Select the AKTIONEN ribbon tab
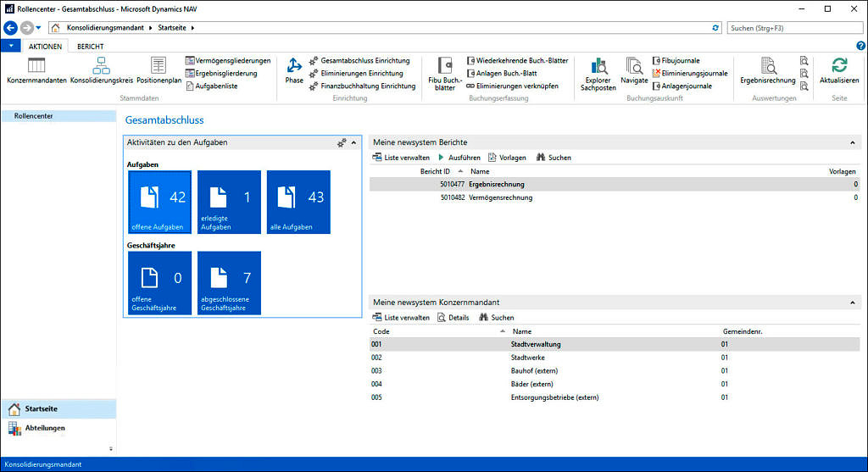This screenshot has height=472, width=868. (x=45, y=46)
